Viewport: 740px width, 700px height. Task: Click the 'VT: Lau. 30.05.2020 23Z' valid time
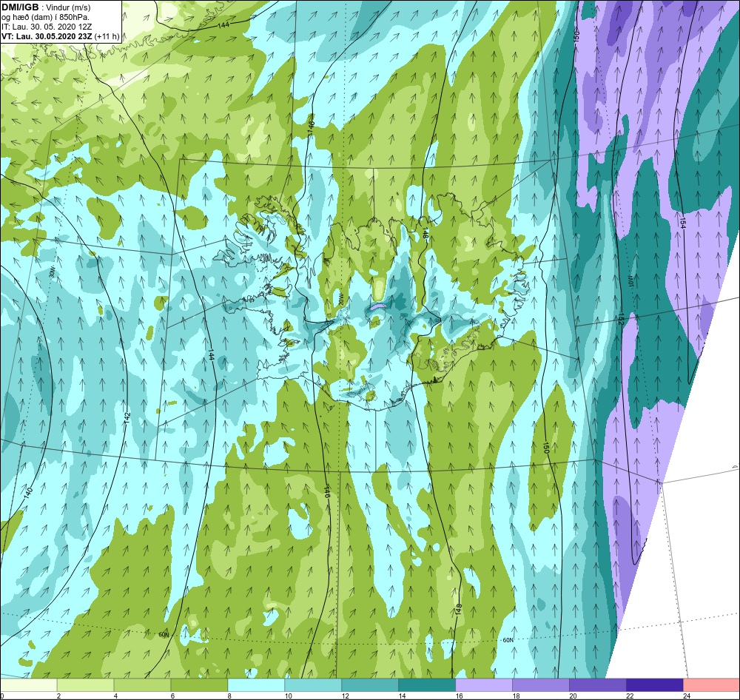point(47,36)
